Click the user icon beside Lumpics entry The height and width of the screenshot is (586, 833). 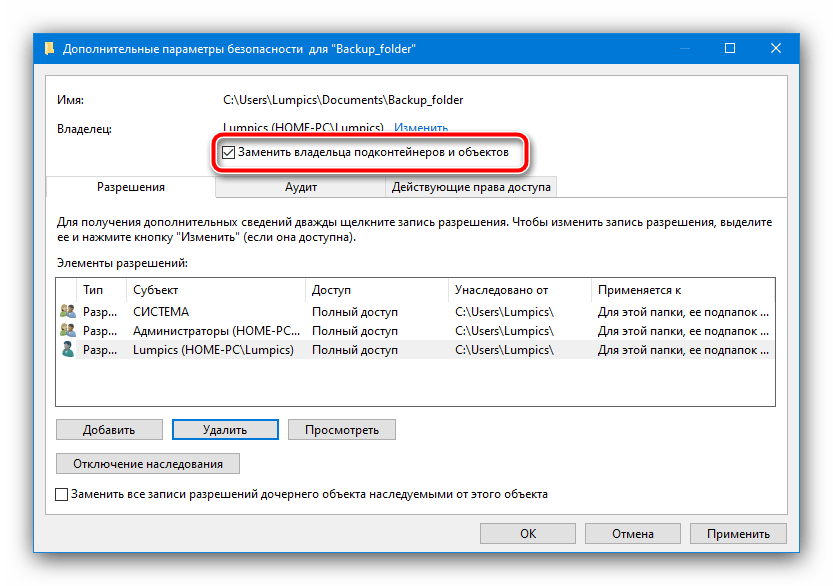[68, 349]
